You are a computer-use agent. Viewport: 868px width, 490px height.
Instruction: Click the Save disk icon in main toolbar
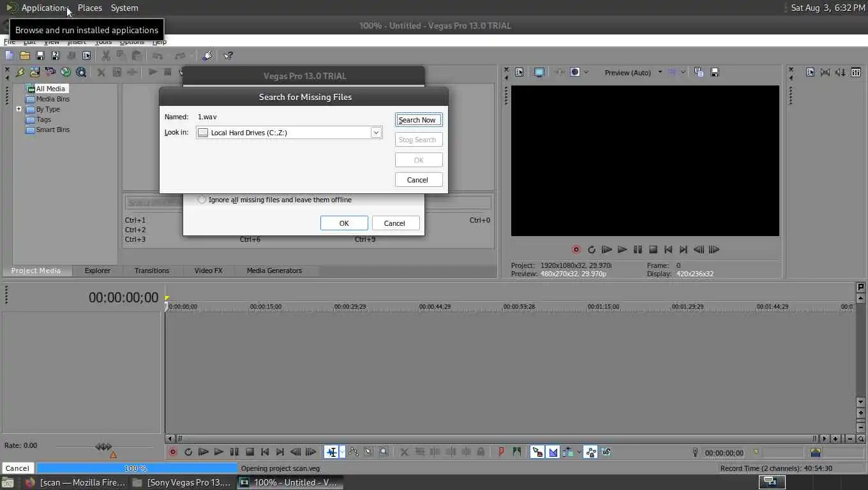tap(40, 56)
